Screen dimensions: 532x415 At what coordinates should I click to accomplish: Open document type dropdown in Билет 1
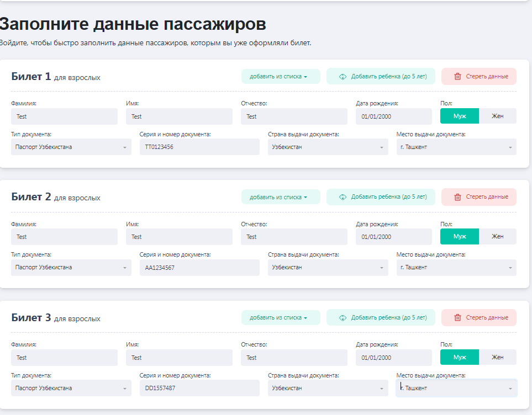click(71, 147)
